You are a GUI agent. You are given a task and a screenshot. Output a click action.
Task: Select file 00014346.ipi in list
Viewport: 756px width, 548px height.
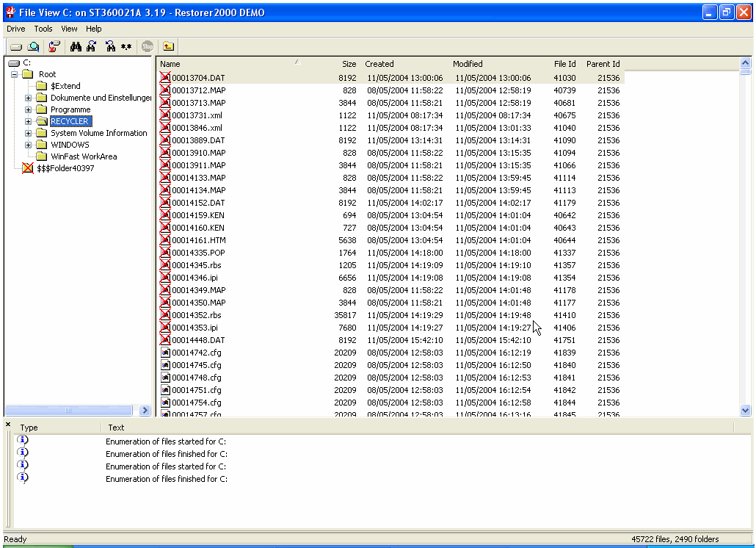pyautogui.click(x=195, y=278)
